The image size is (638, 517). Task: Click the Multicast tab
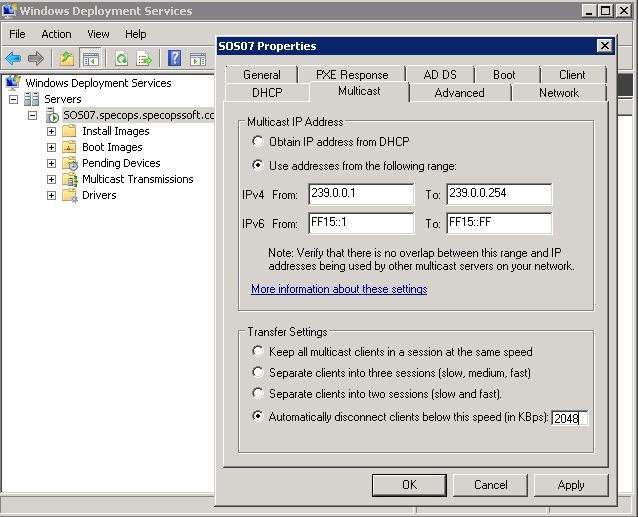[x=359, y=91]
